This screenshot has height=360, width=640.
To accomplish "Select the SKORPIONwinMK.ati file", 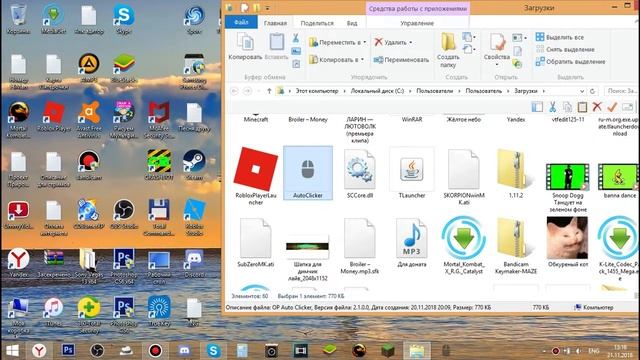I will [x=463, y=177].
